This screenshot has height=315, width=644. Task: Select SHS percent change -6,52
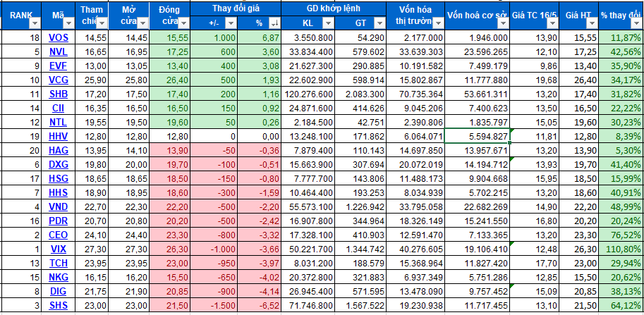click(x=259, y=304)
